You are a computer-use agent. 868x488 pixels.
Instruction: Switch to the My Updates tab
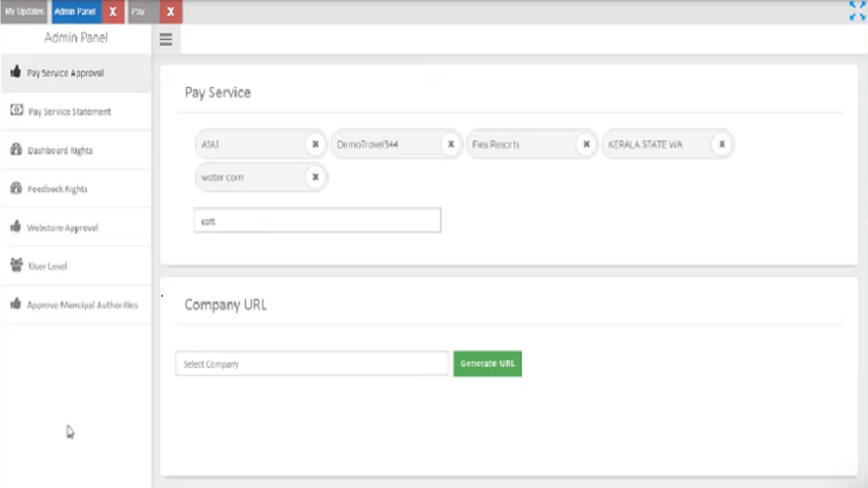(x=23, y=12)
